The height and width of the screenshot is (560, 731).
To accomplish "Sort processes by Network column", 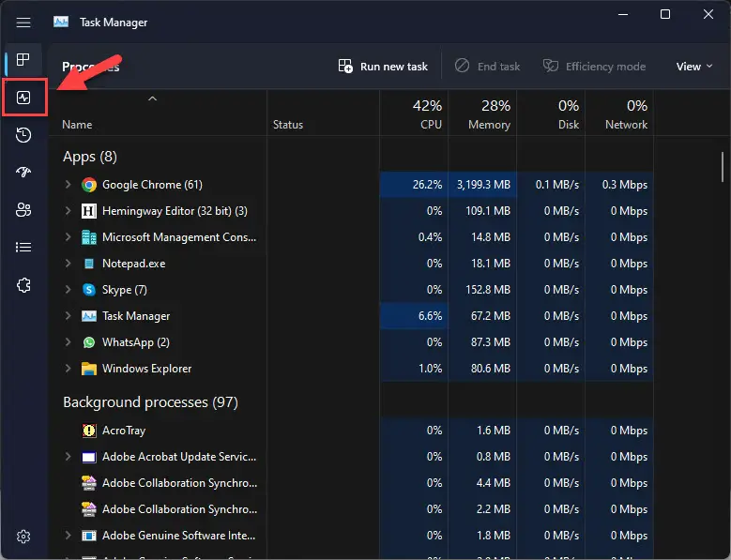I will tap(619, 114).
